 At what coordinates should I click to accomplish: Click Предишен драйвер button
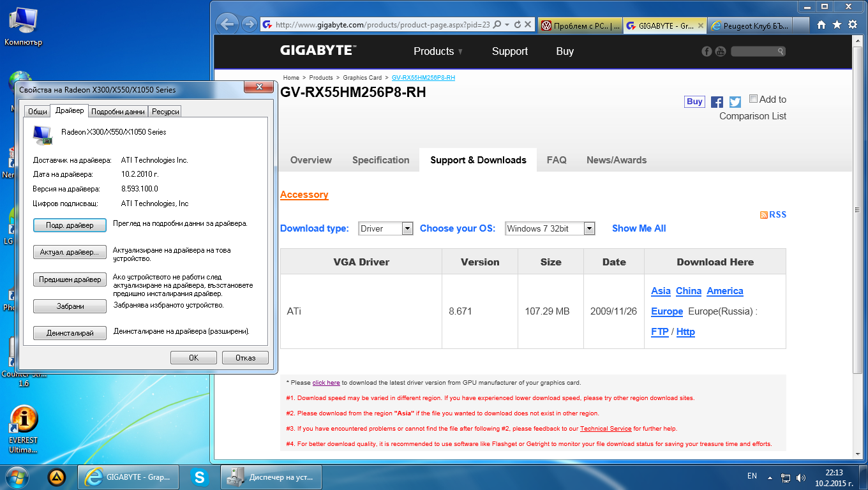coord(70,279)
